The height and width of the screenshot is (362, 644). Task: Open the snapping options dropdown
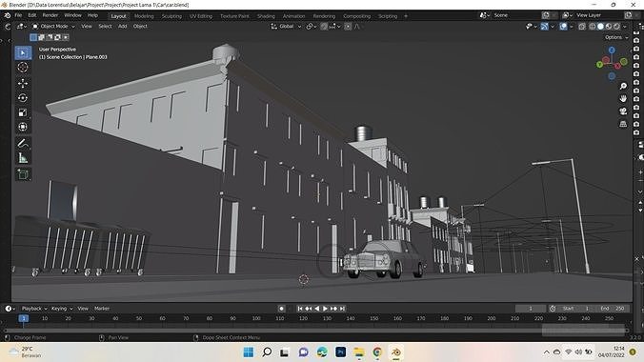click(335, 27)
